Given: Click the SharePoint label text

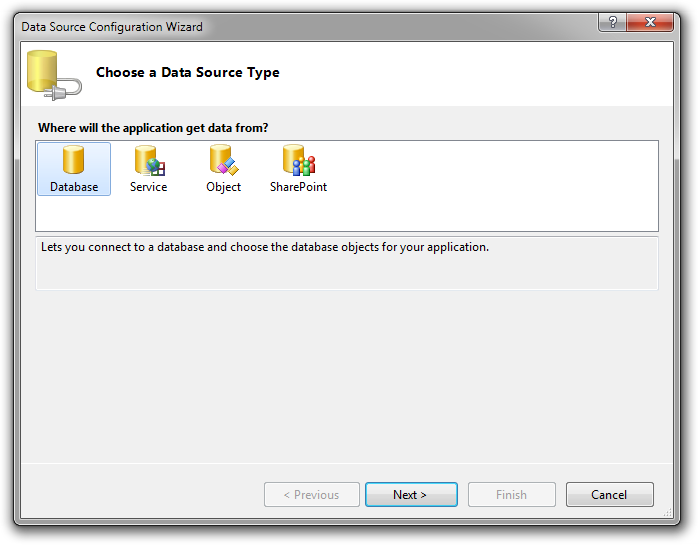Looking at the screenshot, I should [298, 187].
